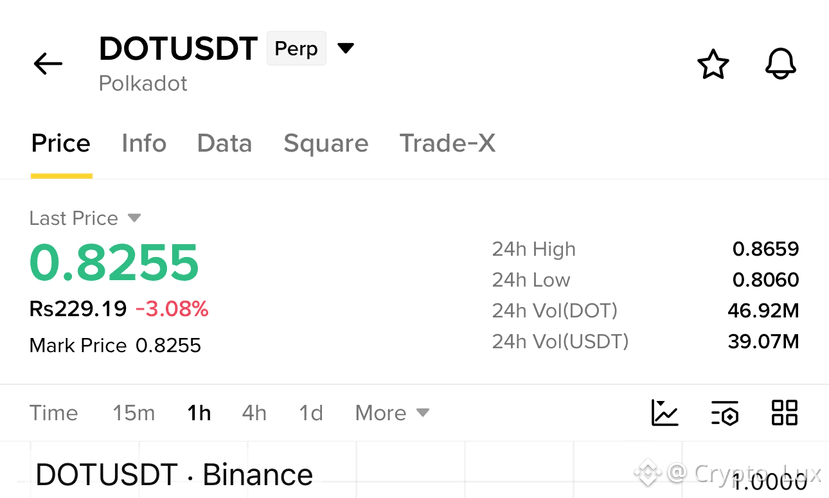The width and height of the screenshot is (829, 498).
Task: Switch to the Data tab
Action: (x=225, y=143)
